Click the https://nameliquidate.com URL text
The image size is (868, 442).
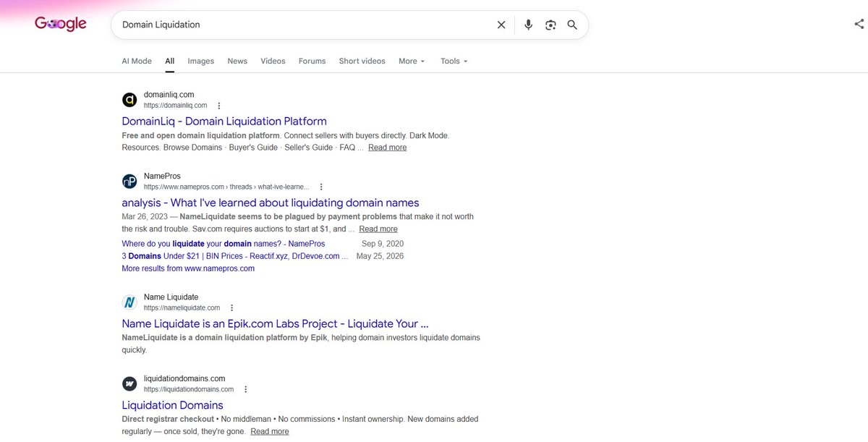[x=182, y=308]
